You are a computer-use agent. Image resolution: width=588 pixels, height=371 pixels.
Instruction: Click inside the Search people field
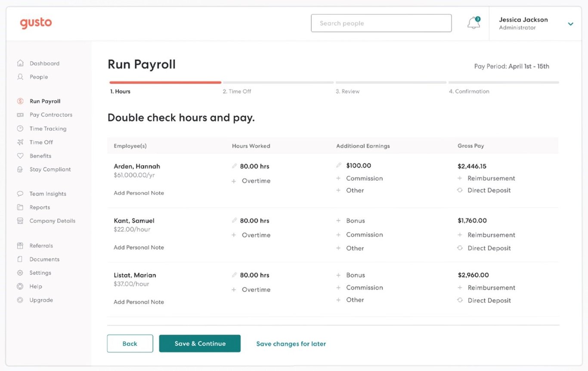381,23
